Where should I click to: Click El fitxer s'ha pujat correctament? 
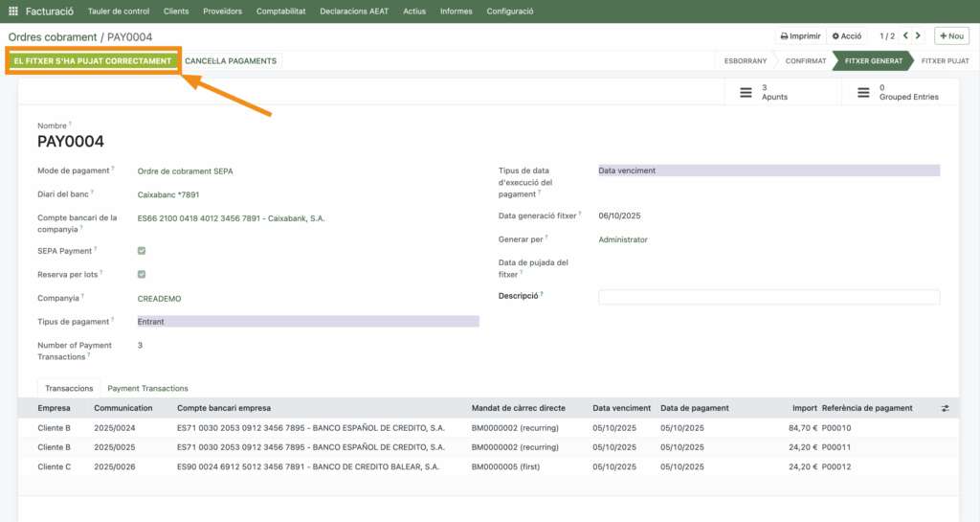[x=92, y=60]
